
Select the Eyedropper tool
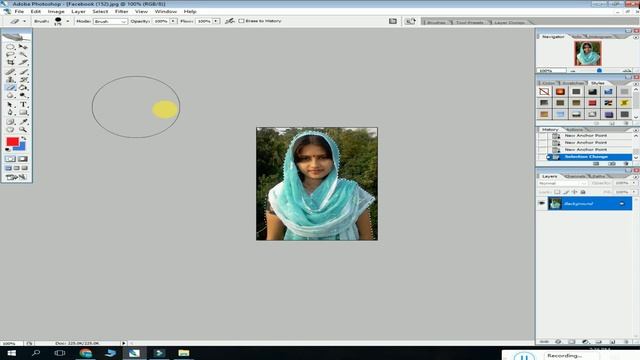point(23,122)
